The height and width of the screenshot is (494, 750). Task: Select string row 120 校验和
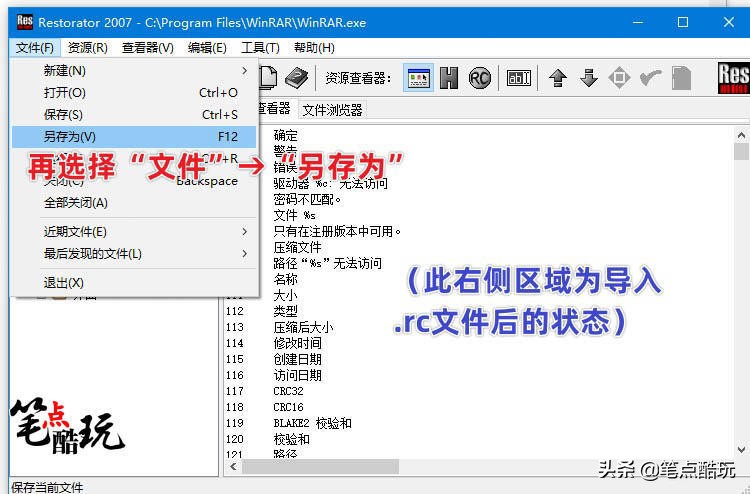(x=268, y=439)
